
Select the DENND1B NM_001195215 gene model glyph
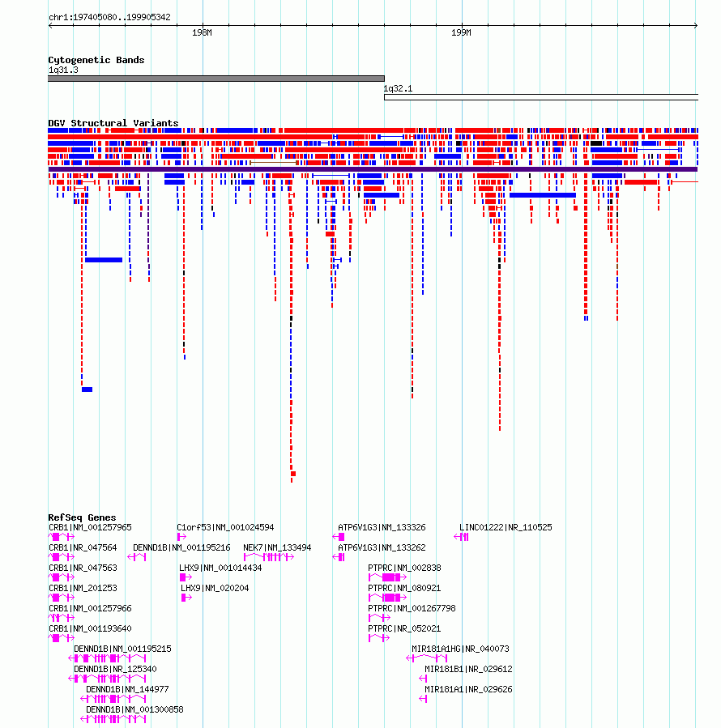pyautogui.click(x=107, y=658)
